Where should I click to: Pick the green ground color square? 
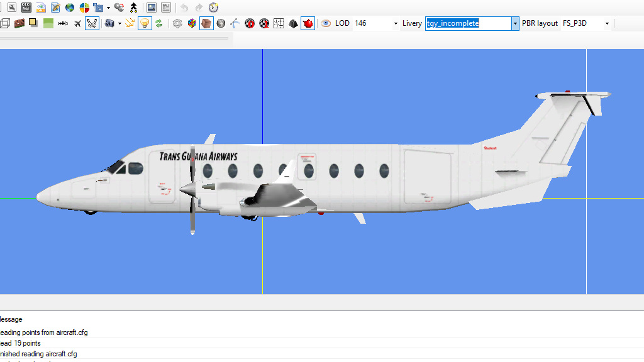[x=48, y=23]
